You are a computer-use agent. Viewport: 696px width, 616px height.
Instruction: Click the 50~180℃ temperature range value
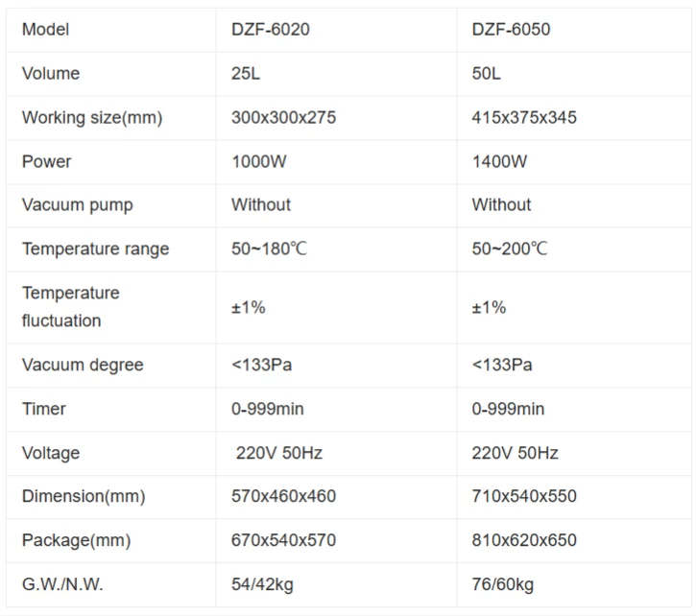point(270,249)
